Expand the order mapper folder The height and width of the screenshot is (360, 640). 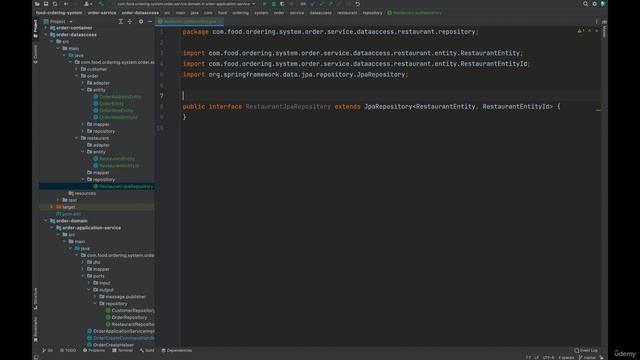(82, 124)
